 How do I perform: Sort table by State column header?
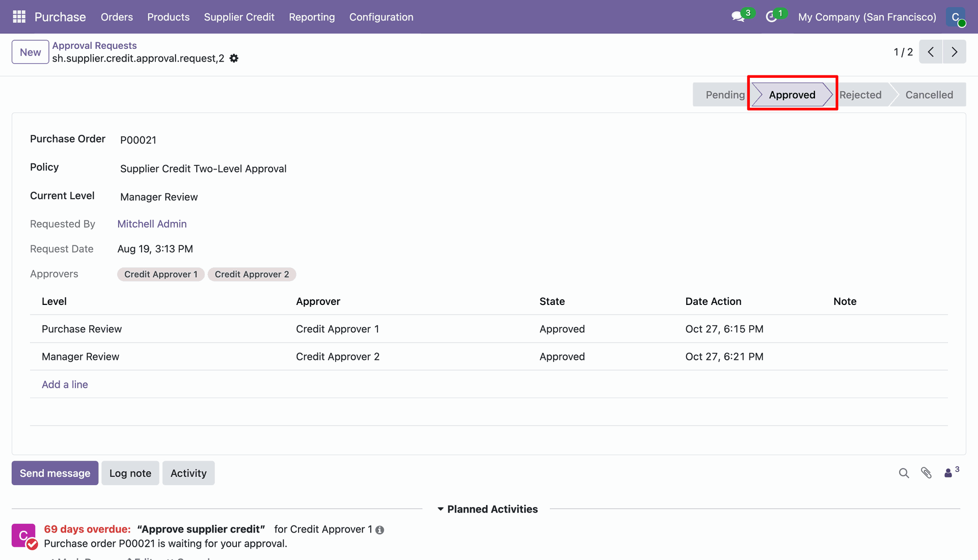coord(552,301)
